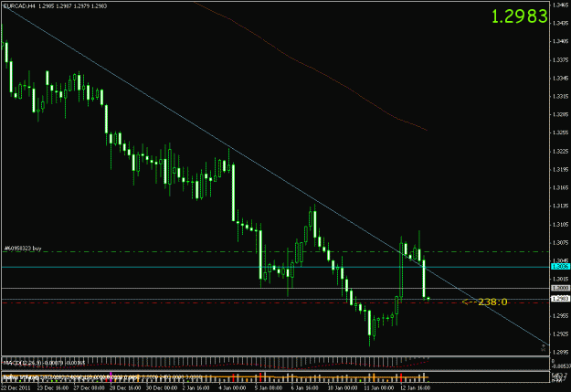
Task: Click the 1.2955 price scale label
Action: click(560, 315)
